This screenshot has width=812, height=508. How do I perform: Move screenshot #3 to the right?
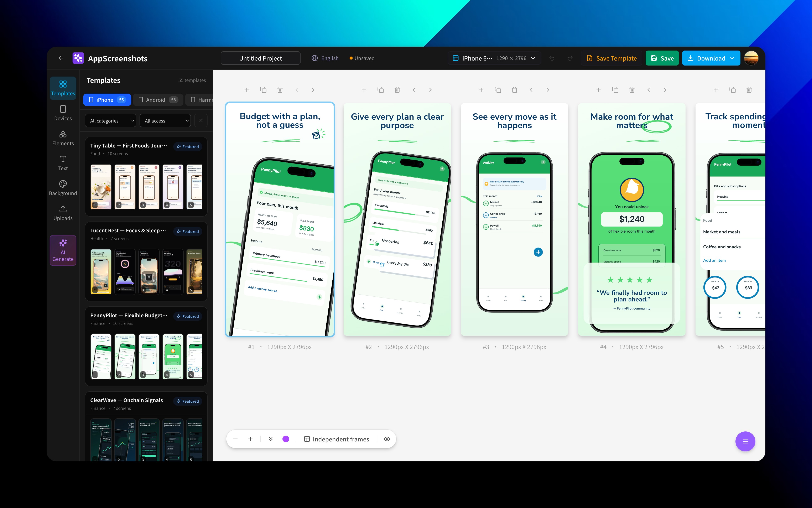[x=548, y=90]
